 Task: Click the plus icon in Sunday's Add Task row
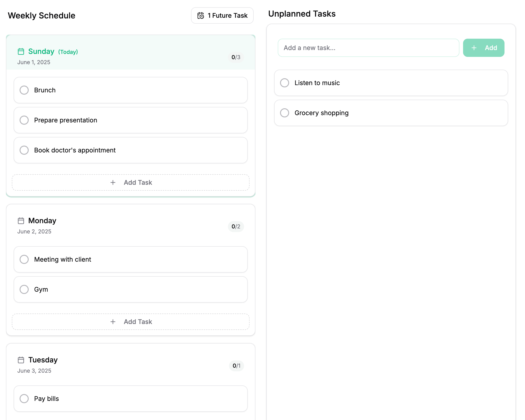click(x=113, y=182)
